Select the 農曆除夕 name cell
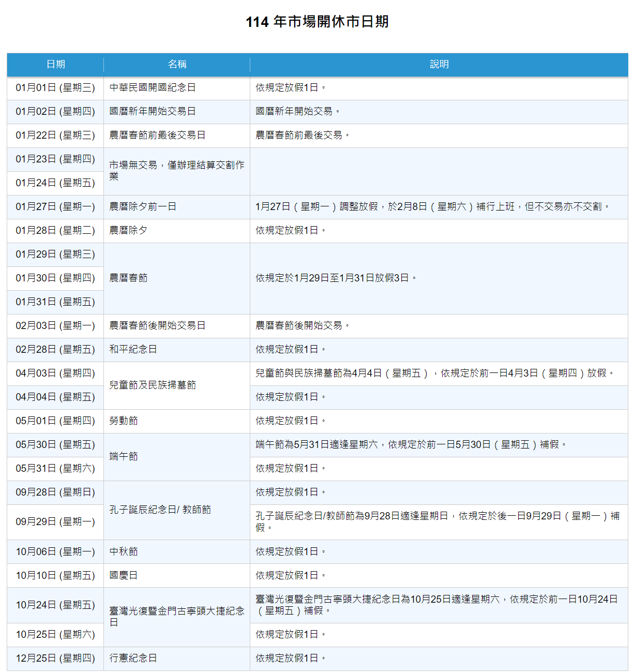This screenshot has width=634, height=672. click(128, 231)
